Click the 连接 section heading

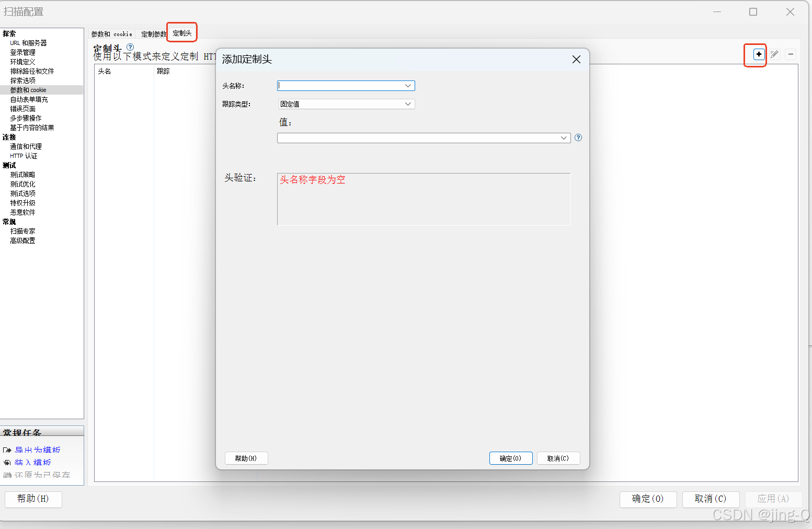(9, 137)
